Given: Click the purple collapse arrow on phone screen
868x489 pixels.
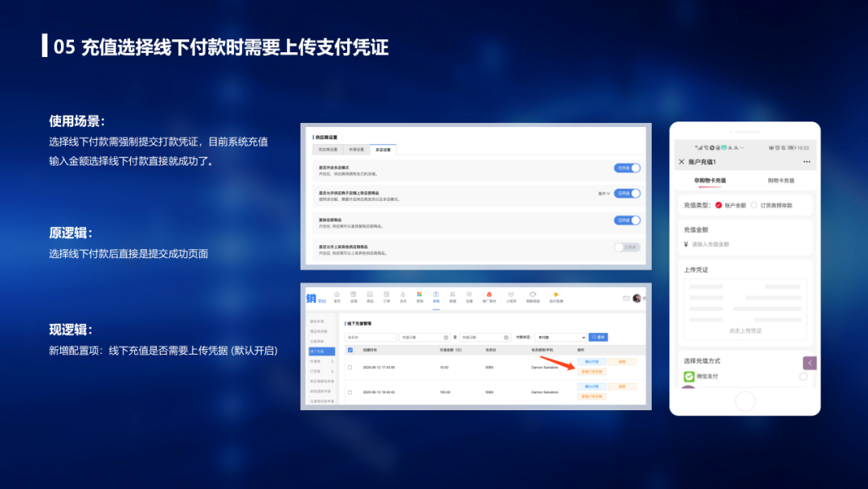Looking at the screenshot, I should tap(810, 364).
